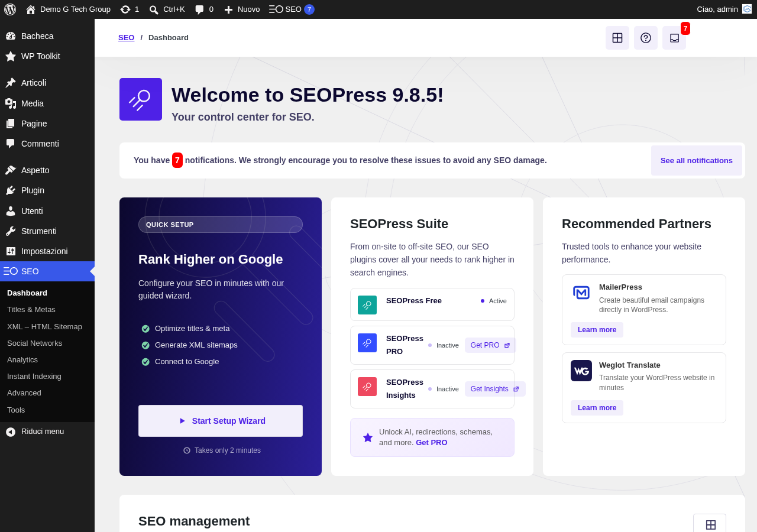Select Dashboard submenu item
The height and width of the screenshot is (532, 757).
(x=27, y=293)
